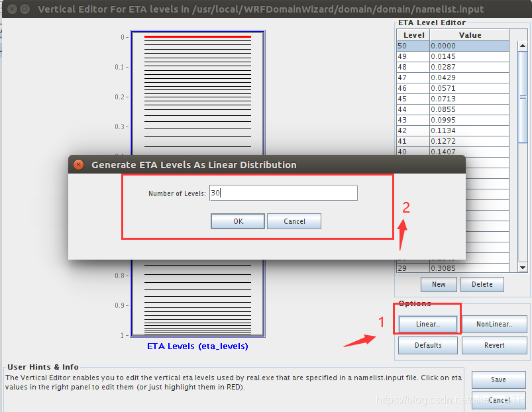The image size is (532, 412).
Task: Click the Revert button
Action: pos(494,345)
